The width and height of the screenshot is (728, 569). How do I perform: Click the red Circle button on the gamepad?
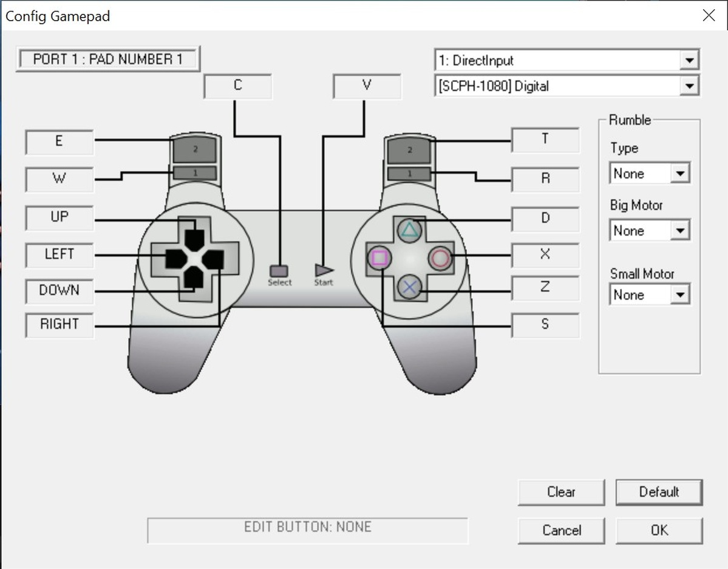440,258
